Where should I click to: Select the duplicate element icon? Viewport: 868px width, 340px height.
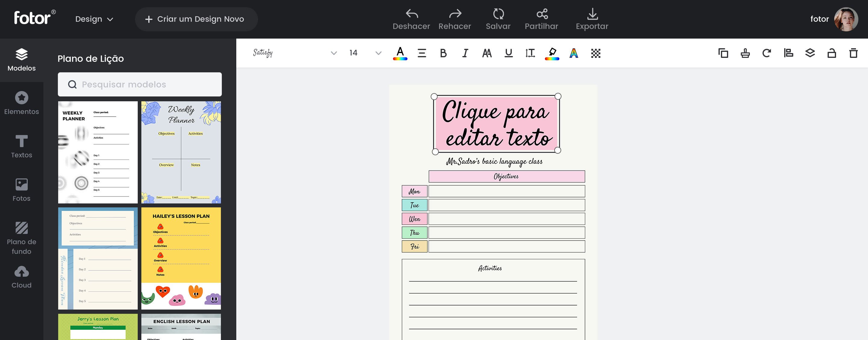pos(723,53)
